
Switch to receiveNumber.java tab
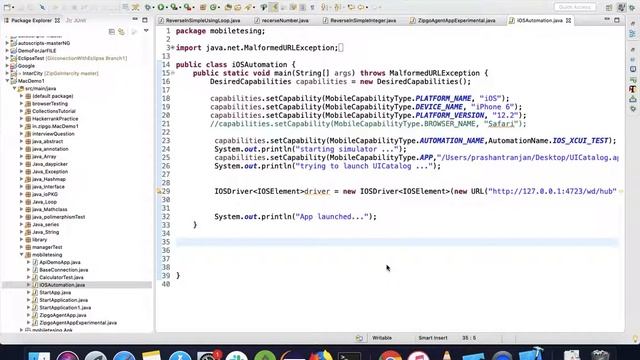[x=281, y=20]
